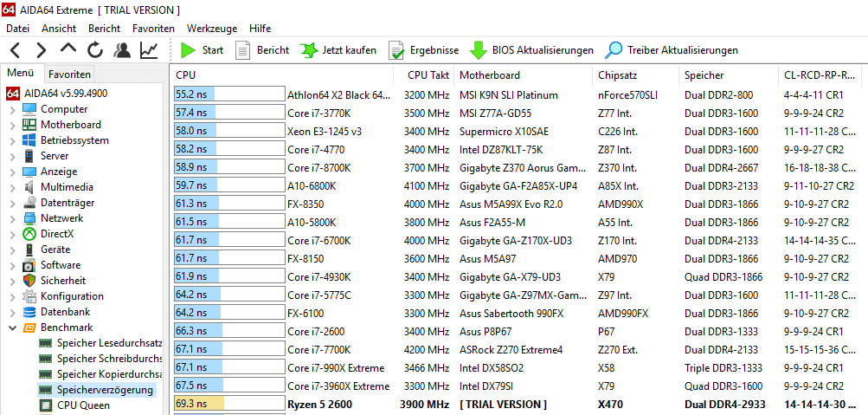
Task: Click the Anzeige display icon
Action: point(29,172)
